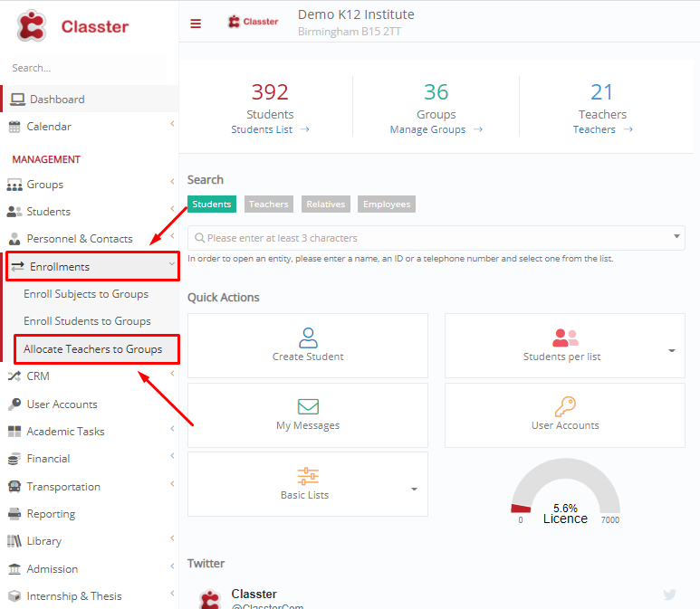Click the Licence usage gauge
Image resolution: width=700 pixels, height=609 pixels.
pyautogui.click(x=565, y=489)
